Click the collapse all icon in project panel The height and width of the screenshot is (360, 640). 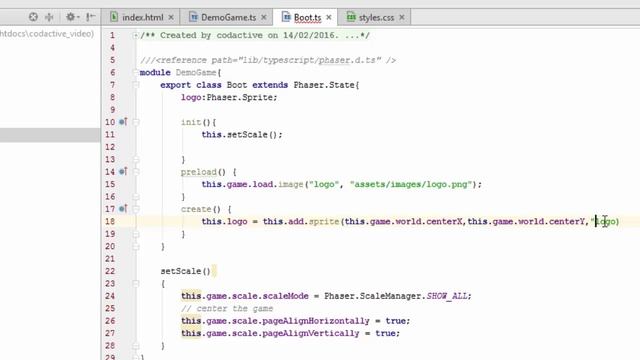[49, 17]
